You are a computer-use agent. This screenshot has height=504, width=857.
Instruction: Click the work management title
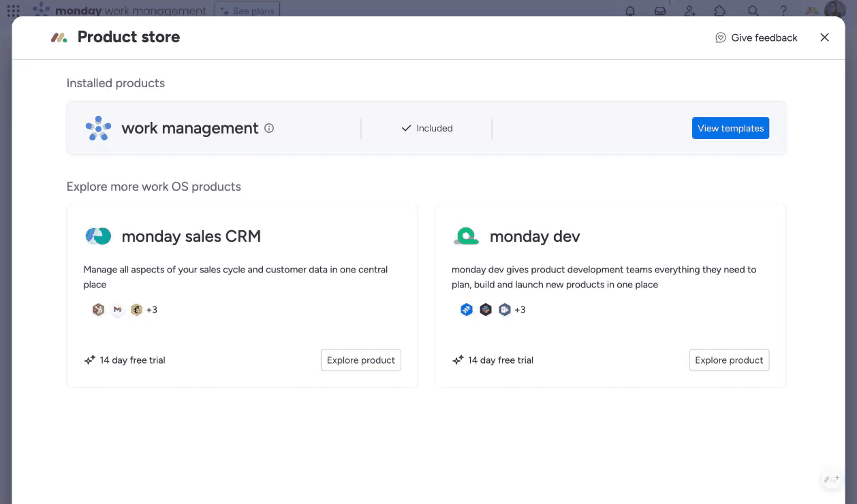190,128
